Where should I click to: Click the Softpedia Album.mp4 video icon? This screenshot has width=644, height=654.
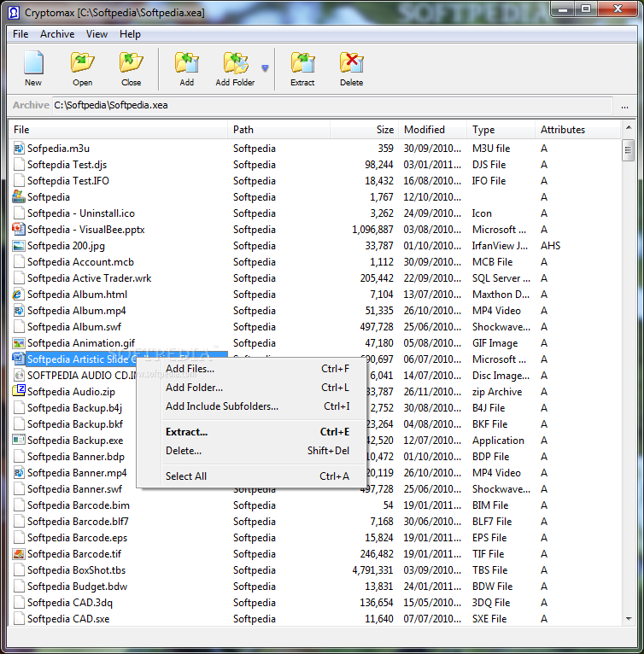[x=19, y=310]
